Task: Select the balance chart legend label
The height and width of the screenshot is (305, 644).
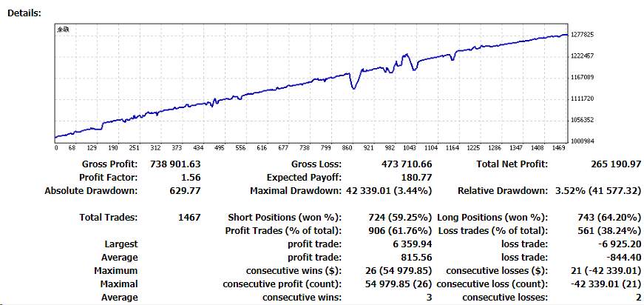Action: [63, 30]
